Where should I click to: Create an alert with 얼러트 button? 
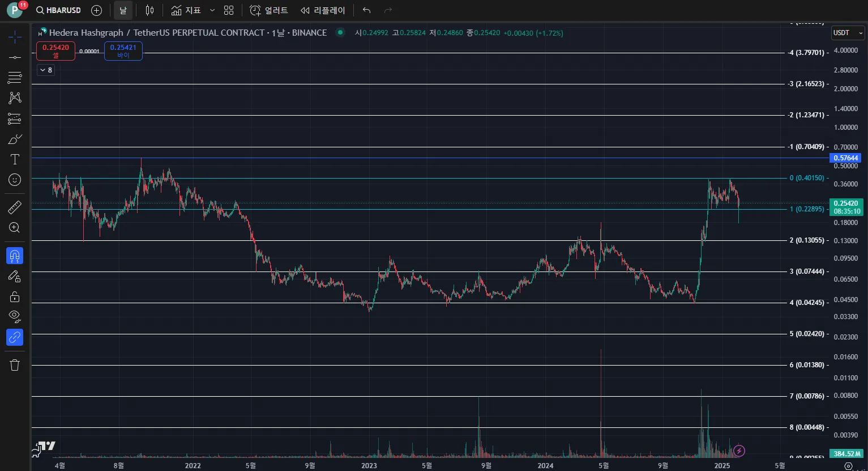coord(269,10)
